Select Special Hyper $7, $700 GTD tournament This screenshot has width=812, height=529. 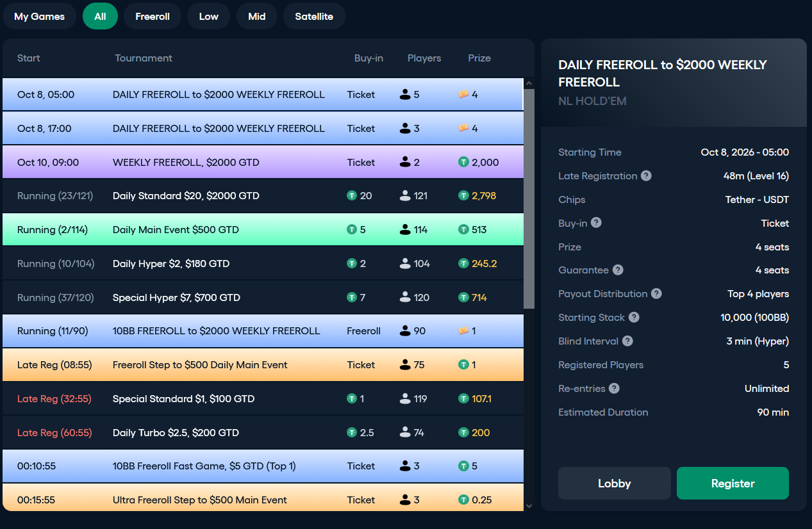tap(263, 298)
